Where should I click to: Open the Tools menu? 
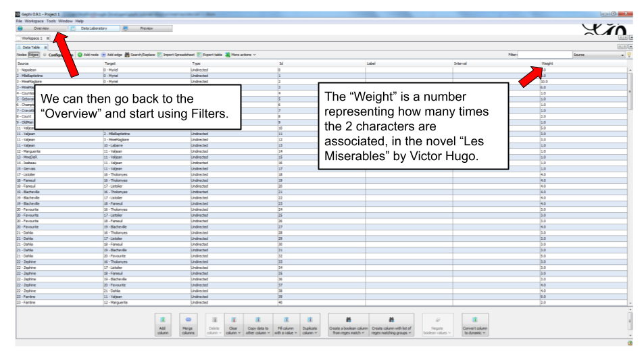[x=51, y=21]
